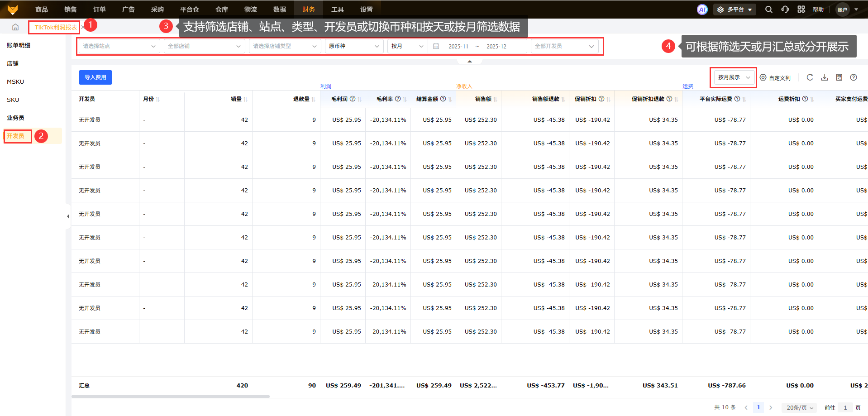Viewport: 868px width, 416px height.
Task: Click the download export icon
Action: [x=825, y=77]
